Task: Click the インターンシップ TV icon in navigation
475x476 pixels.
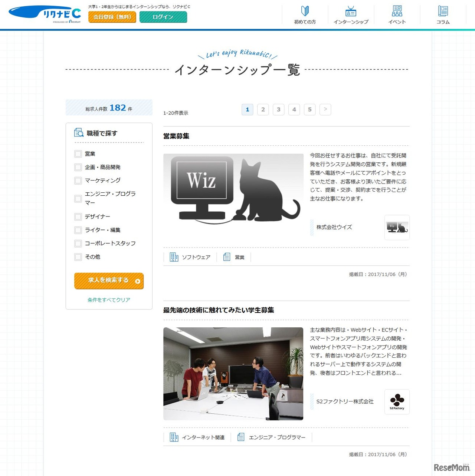Action: click(351, 12)
